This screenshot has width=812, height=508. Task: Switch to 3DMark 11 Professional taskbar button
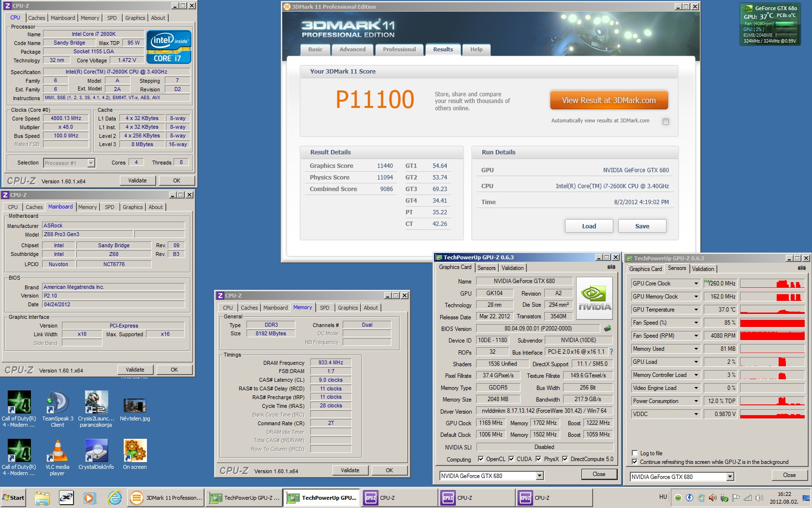pyautogui.click(x=166, y=497)
